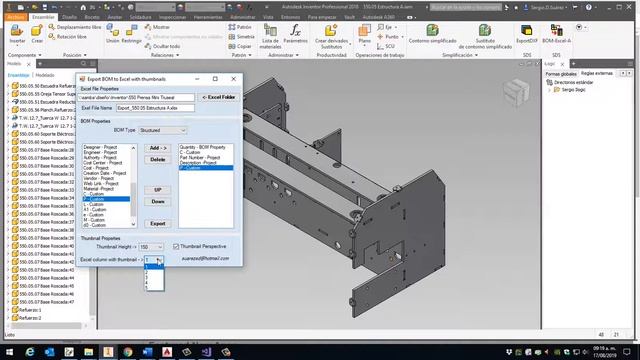This screenshot has height=360, width=640.
Task: Open Lista de materiales
Action: pyautogui.click(x=270, y=36)
